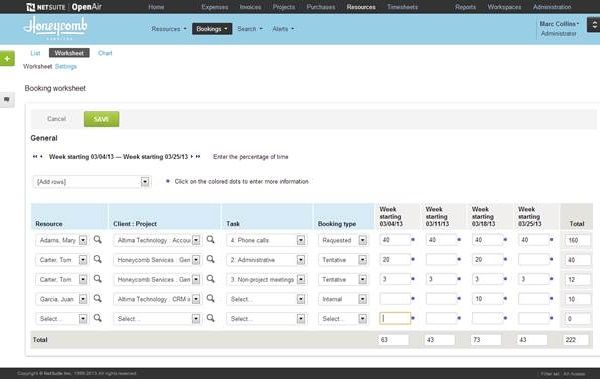
Task: Go to next week arrow
Action: 192,156
